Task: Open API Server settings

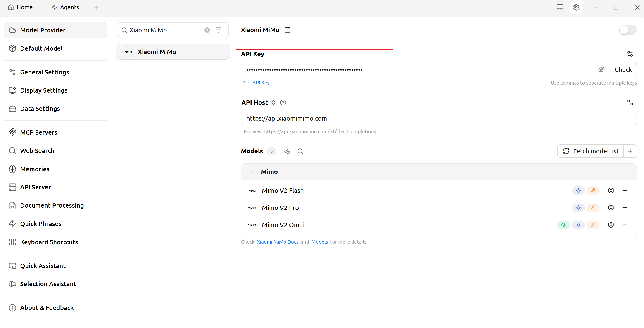Action: pos(55,187)
